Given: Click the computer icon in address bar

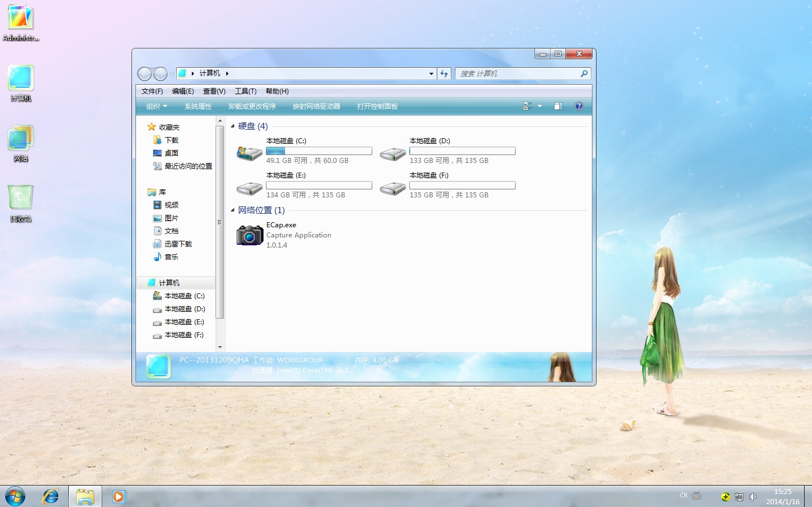Looking at the screenshot, I should tap(182, 73).
